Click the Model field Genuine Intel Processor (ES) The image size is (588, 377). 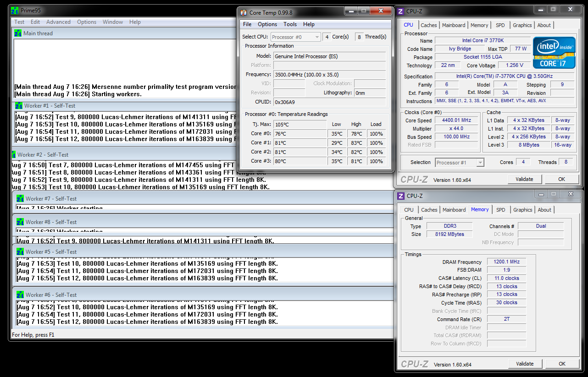330,56
